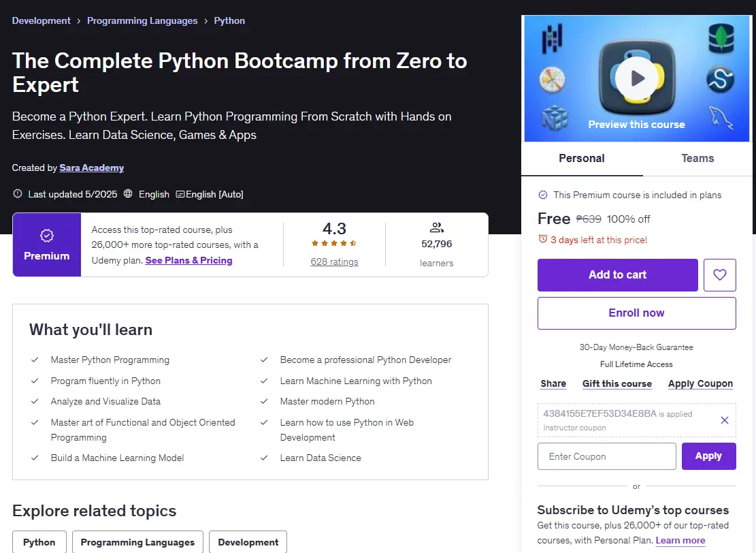Click checkmark beside Master modern Python

(x=264, y=402)
